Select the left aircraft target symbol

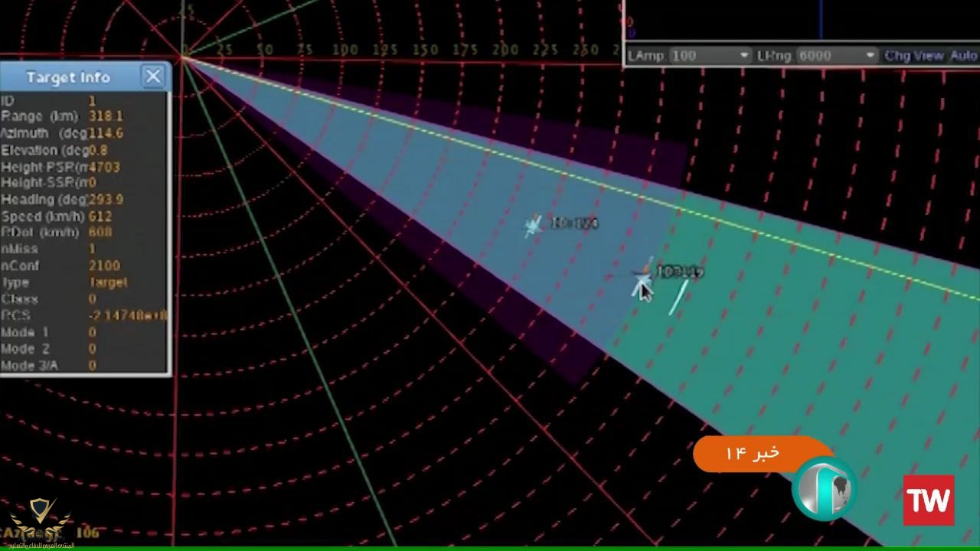pos(533,226)
